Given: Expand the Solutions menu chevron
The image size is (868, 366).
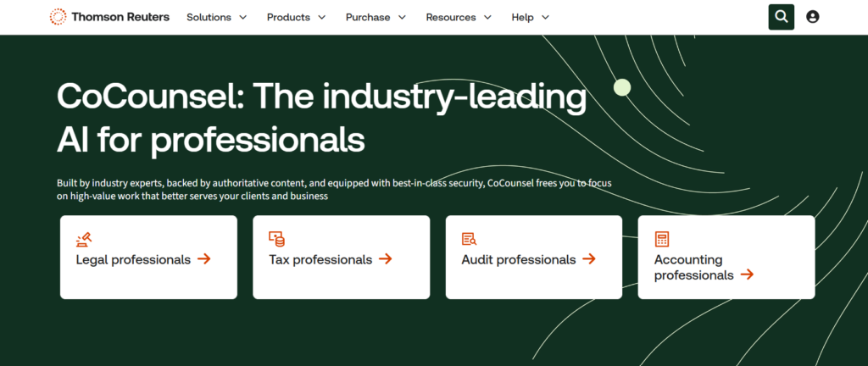Looking at the screenshot, I should tap(242, 17).
